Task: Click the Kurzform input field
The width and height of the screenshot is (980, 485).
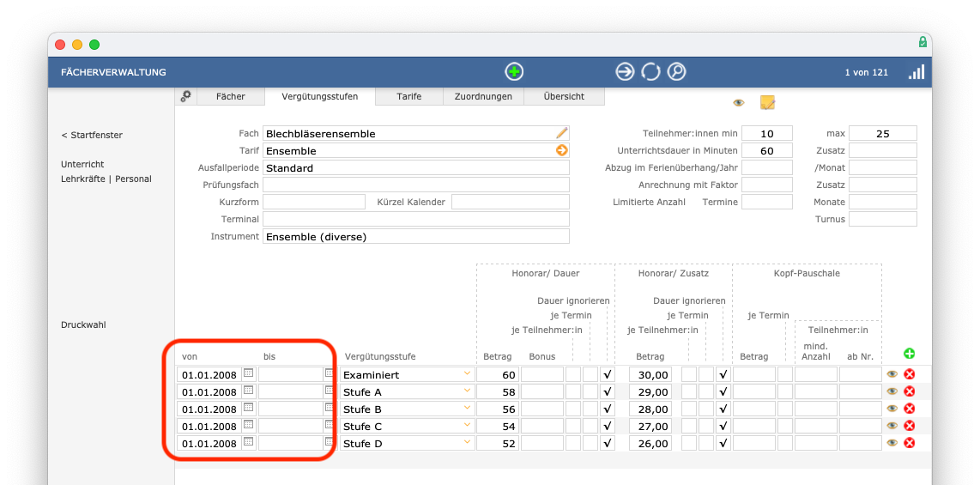Action: [314, 202]
